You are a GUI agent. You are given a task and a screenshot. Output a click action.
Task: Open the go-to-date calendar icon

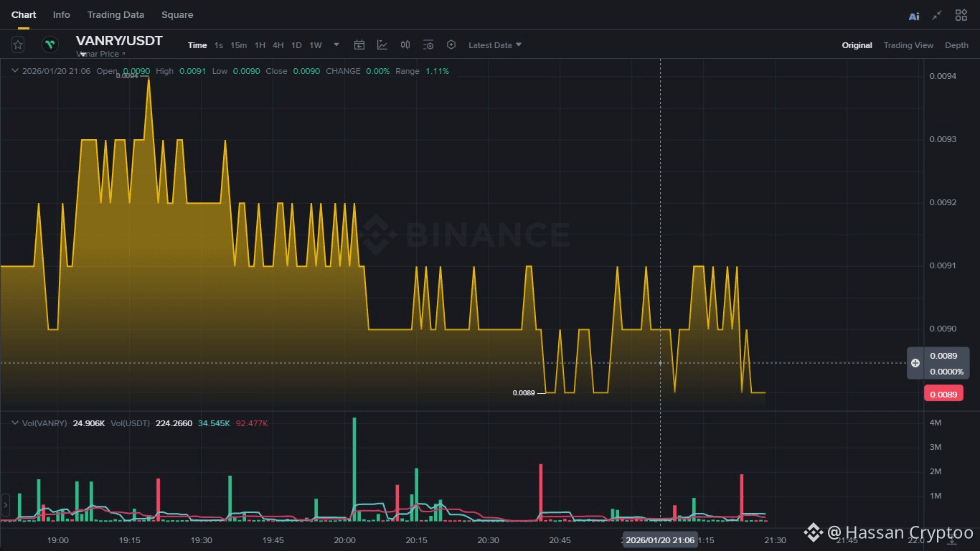click(359, 44)
